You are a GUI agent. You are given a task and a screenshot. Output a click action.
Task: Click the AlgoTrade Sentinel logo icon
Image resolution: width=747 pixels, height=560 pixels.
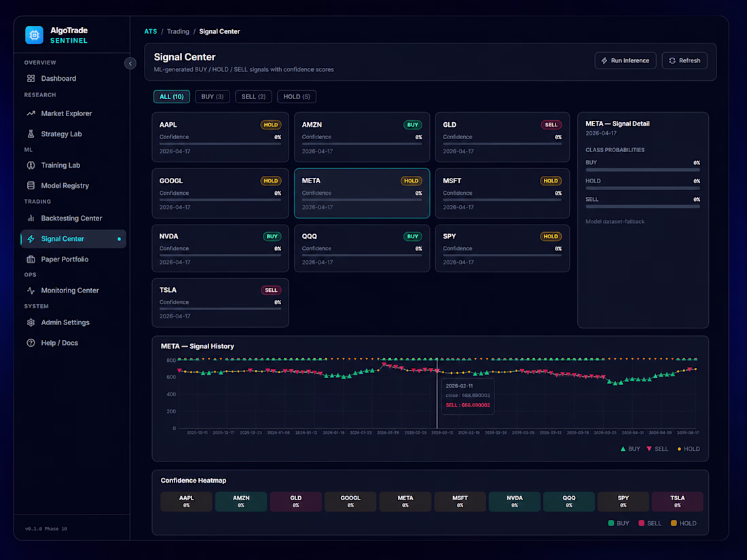click(x=35, y=35)
